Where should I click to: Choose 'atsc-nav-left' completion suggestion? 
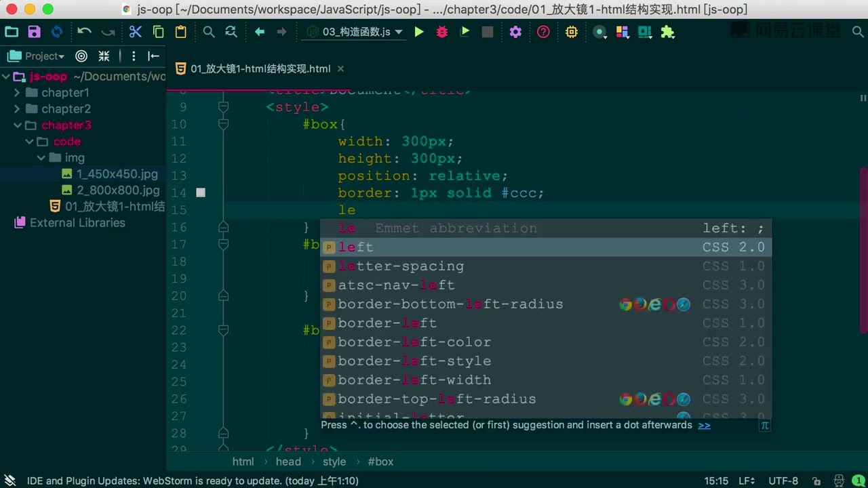546,285
